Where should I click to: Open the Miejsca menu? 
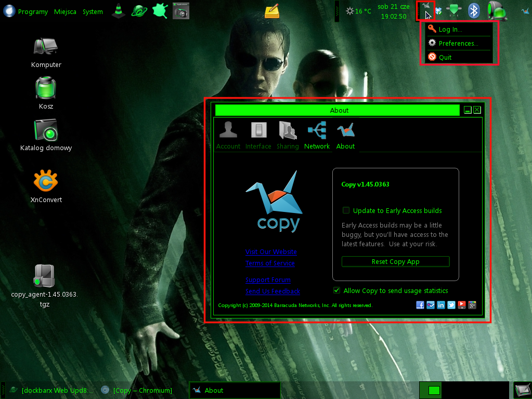coord(65,11)
